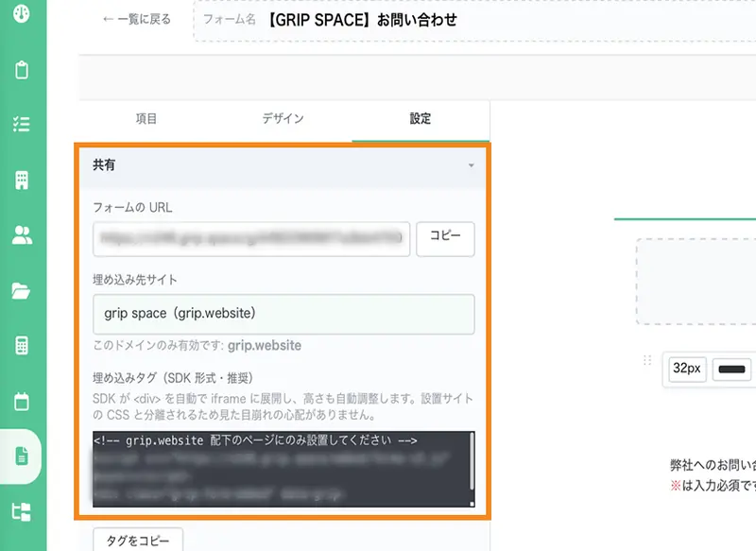Viewport: 756px width, 551px height.
Task: Click the code box vertical scrollbar
Action: (472, 461)
